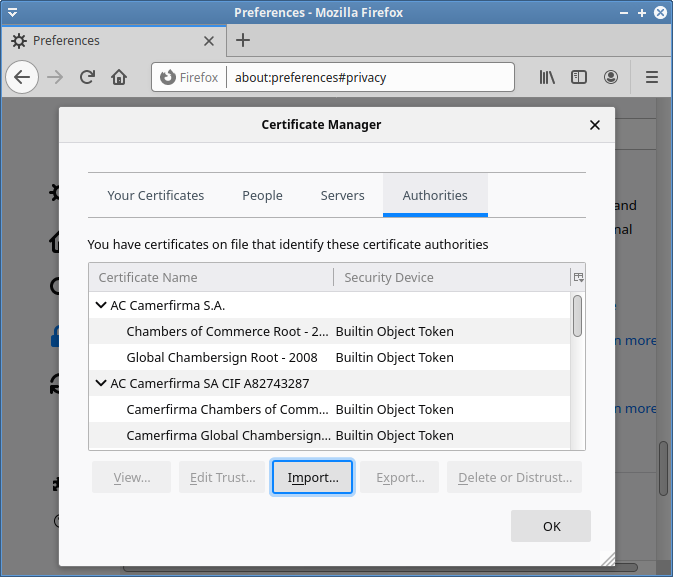Collapse the AC Camerfirma SA CIF A82743287 group

tap(101, 383)
